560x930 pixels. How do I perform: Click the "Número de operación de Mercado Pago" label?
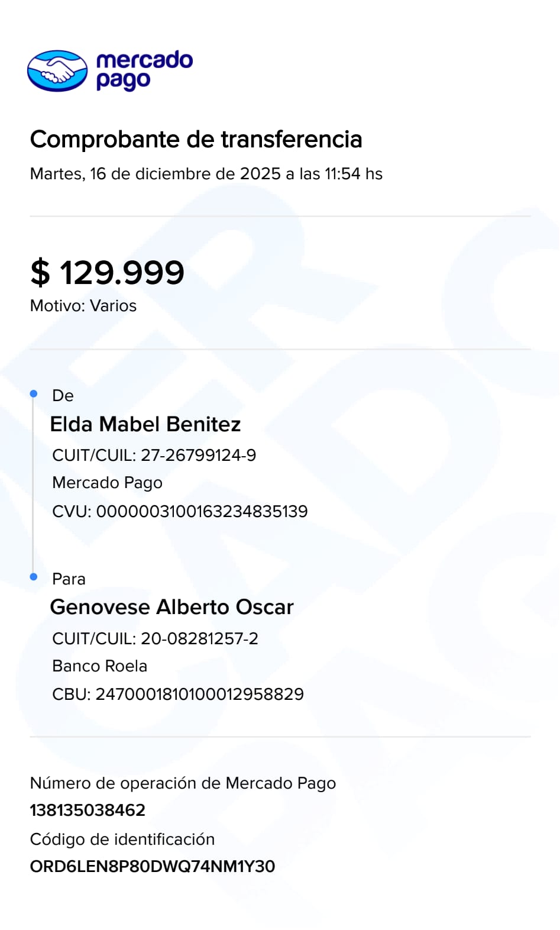(183, 783)
